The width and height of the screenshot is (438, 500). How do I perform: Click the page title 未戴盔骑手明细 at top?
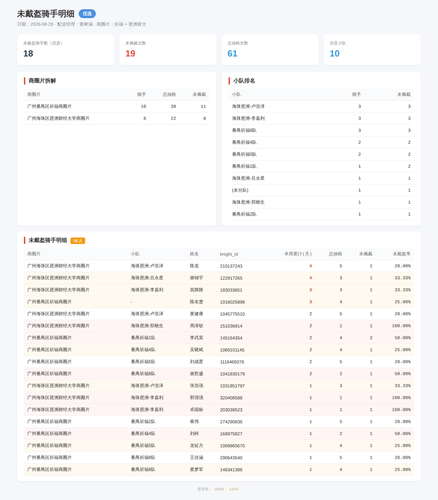click(46, 14)
